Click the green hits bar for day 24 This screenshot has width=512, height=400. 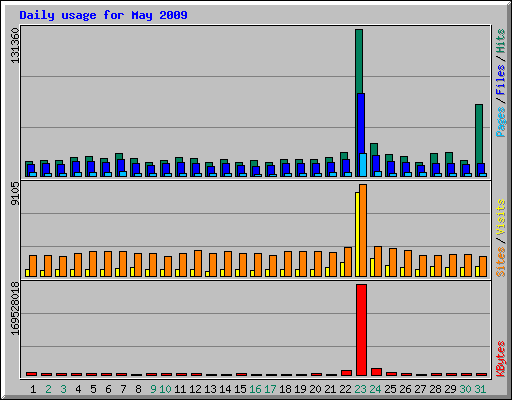pyautogui.click(x=374, y=149)
